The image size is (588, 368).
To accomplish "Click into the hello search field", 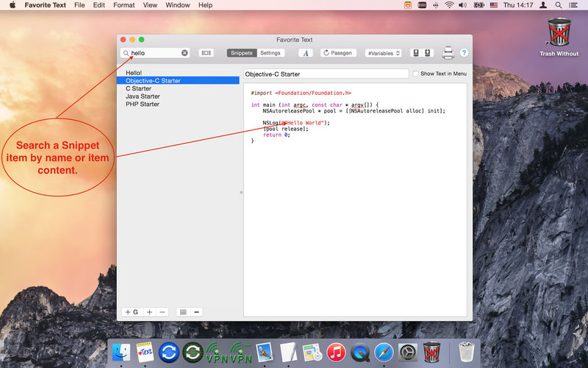I will (156, 53).
